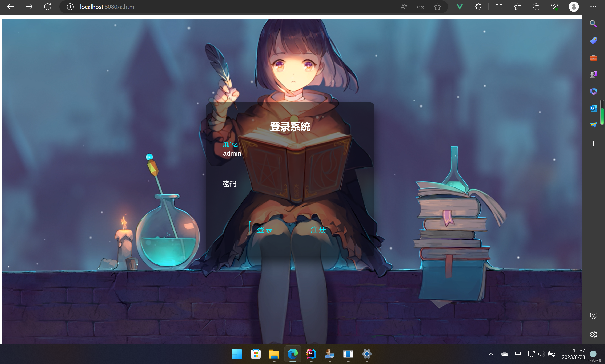
Task: Click the 密码 password field
Action: pyautogui.click(x=290, y=184)
